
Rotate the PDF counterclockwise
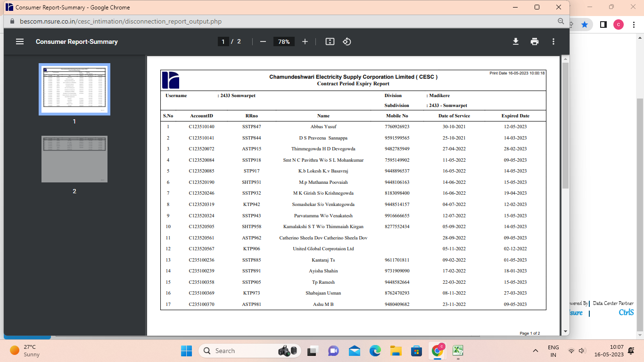pos(347,41)
